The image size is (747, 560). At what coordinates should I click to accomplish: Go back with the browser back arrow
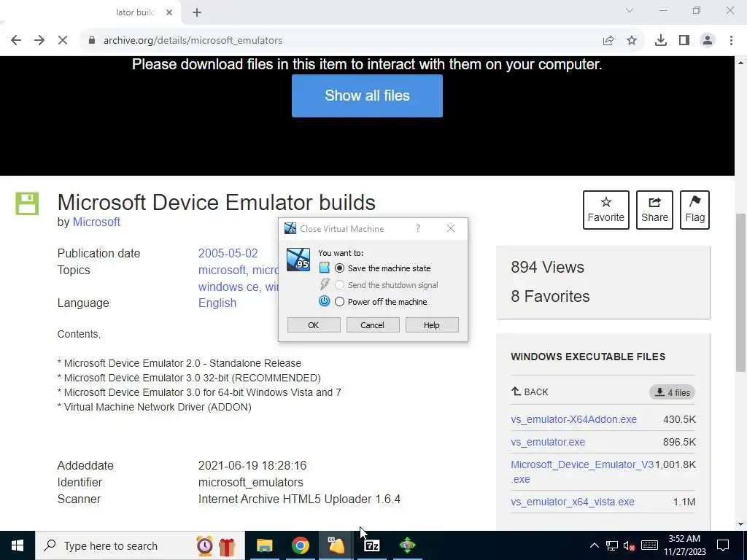coord(16,41)
